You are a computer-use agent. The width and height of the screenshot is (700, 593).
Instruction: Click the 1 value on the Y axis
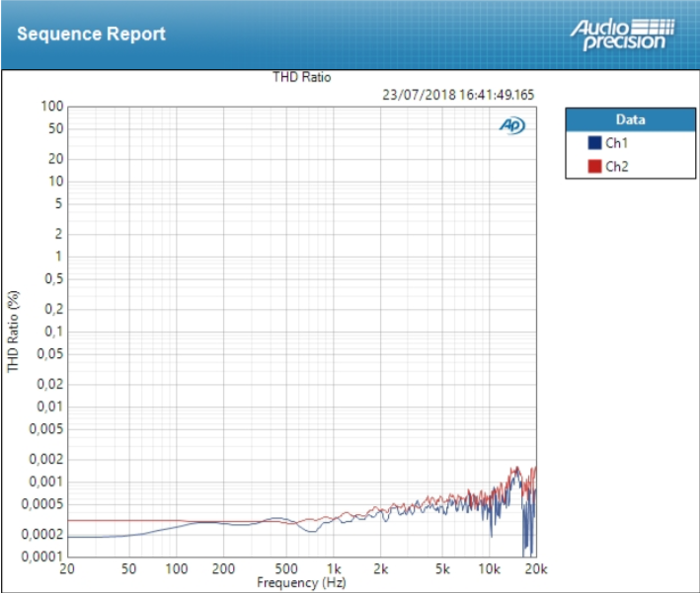pos(59,257)
